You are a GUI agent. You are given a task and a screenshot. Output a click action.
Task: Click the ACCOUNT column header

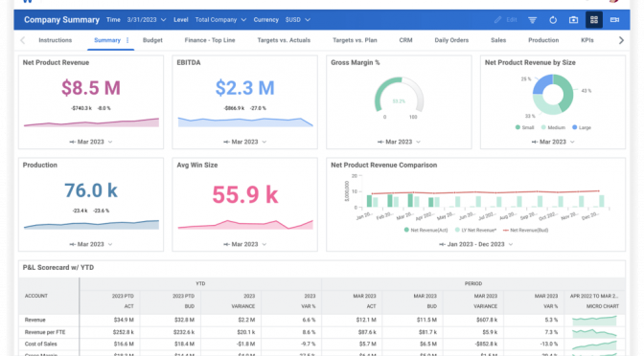(36, 296)
